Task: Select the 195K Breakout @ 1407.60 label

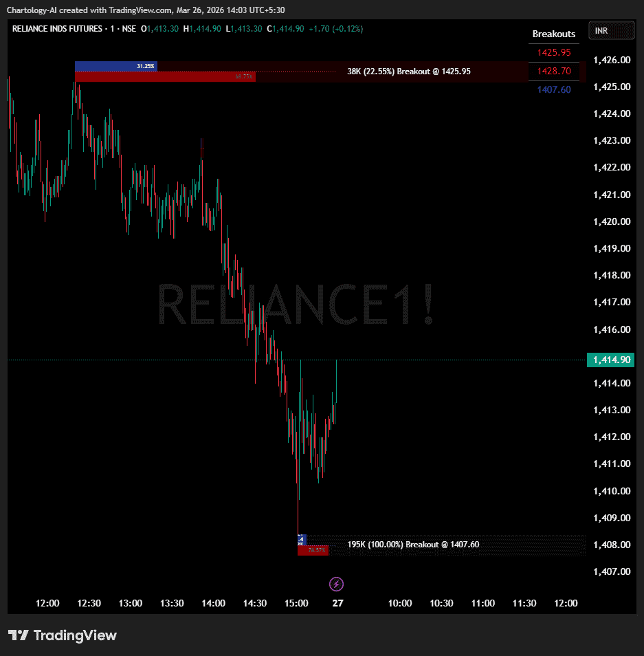Action: 413,545
